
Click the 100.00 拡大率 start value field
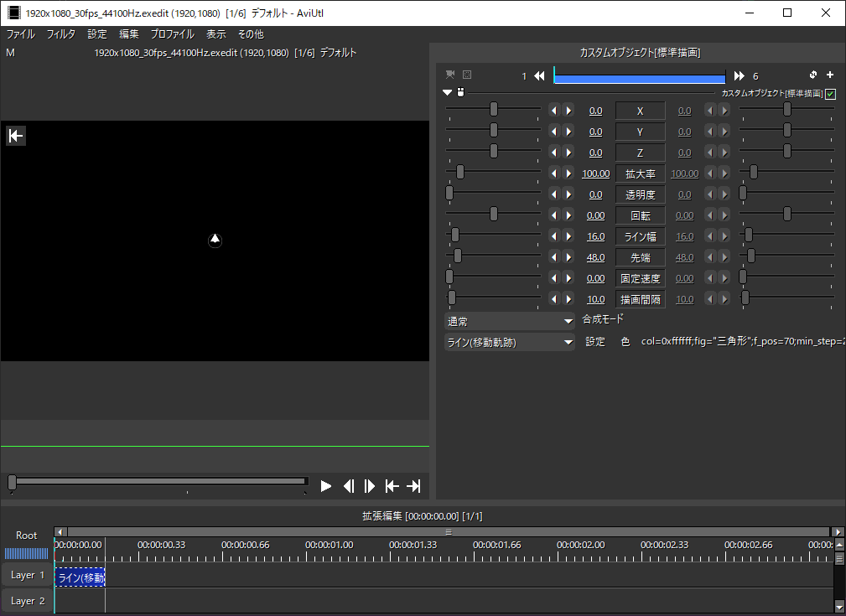pos(595,173)
